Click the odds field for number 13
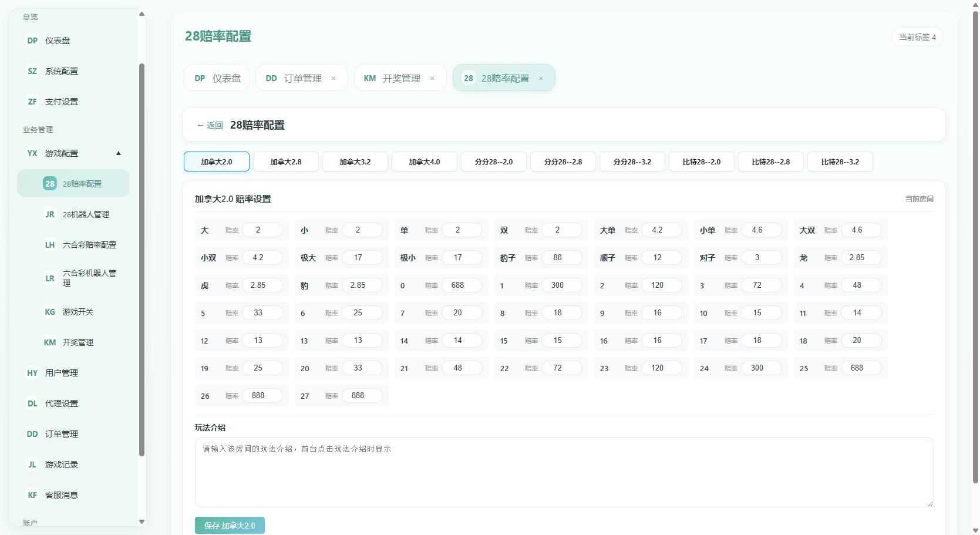 click(x=362, y=340)
